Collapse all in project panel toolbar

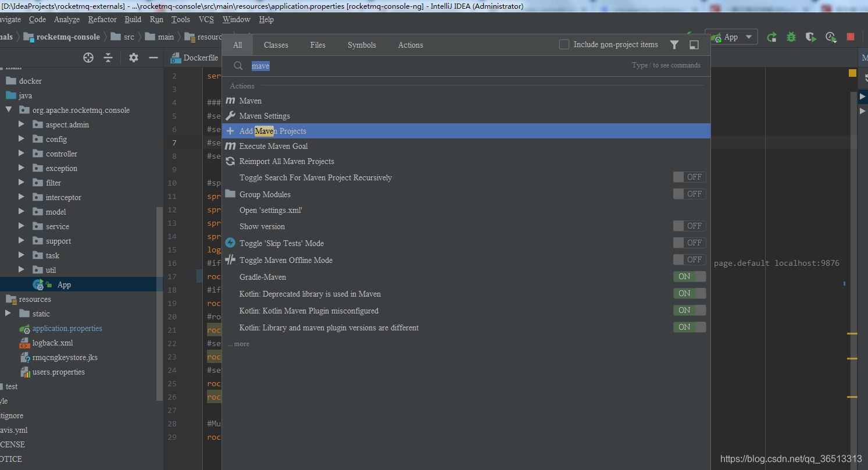point(108,58)
